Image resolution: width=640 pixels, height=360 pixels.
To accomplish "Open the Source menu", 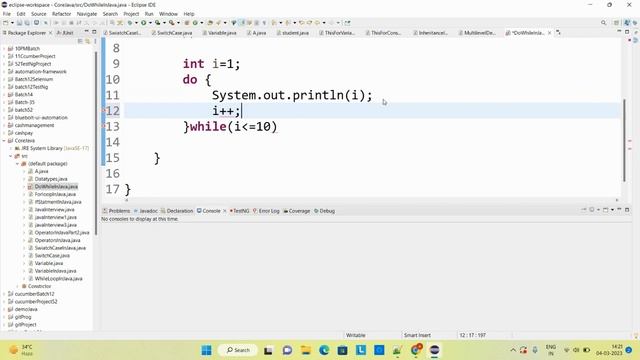I will coord(39,14).
